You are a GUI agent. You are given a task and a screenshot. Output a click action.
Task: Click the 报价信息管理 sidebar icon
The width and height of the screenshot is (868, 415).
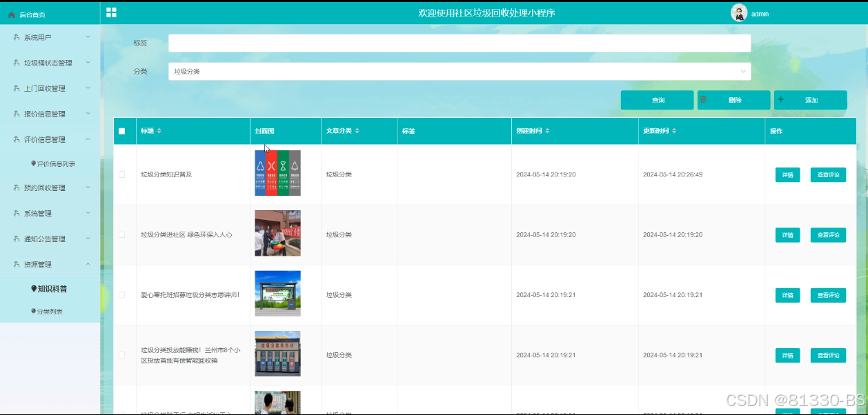coord(17,114)
